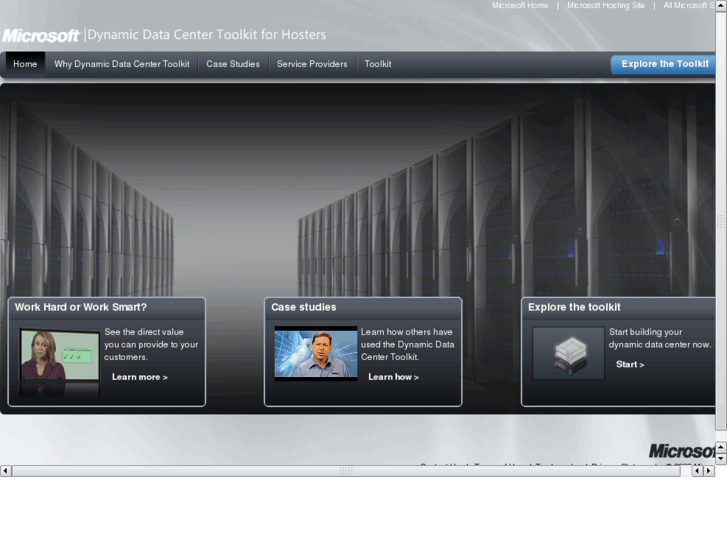The image size is (727, 545).
Task: Click the vertical scrollbar thumb
Action: tap(721, 221)
